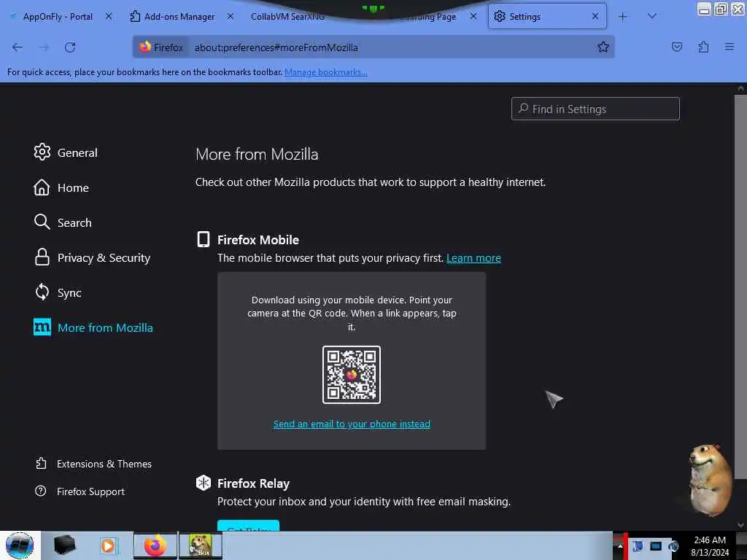The width and height of the screenshot is (747, 560).
Task: Open the Bonzi hamster taskbar app
Action: click(x=201, y=545)
